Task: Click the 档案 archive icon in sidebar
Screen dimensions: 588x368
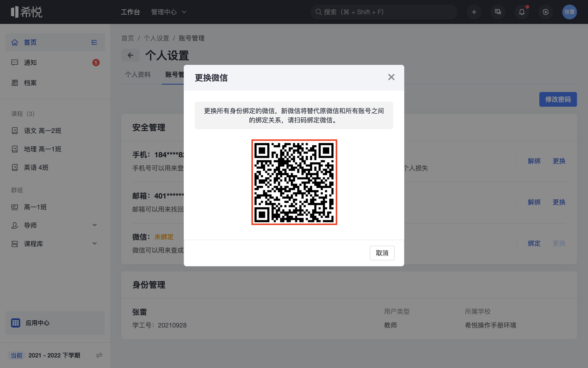Action: click(x=14, y=83)
